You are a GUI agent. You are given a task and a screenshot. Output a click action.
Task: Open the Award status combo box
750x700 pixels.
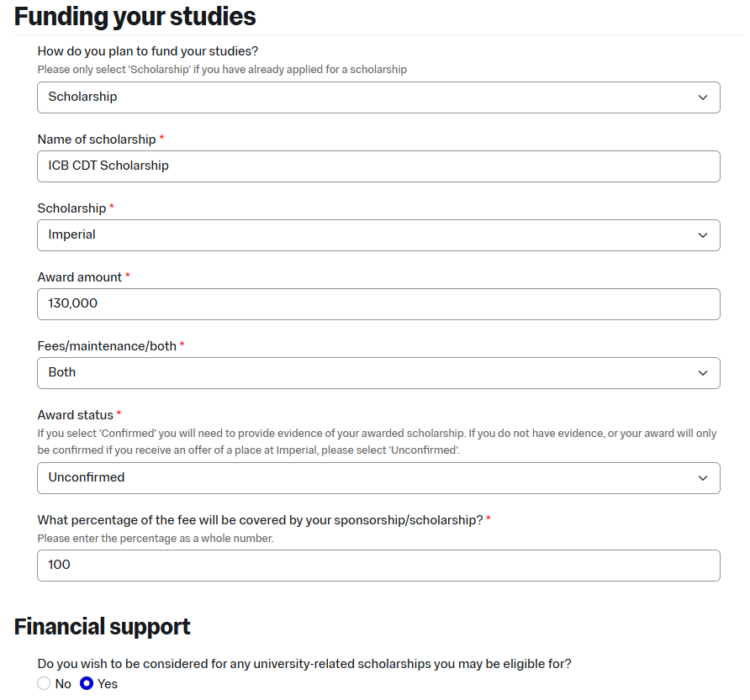378,478
